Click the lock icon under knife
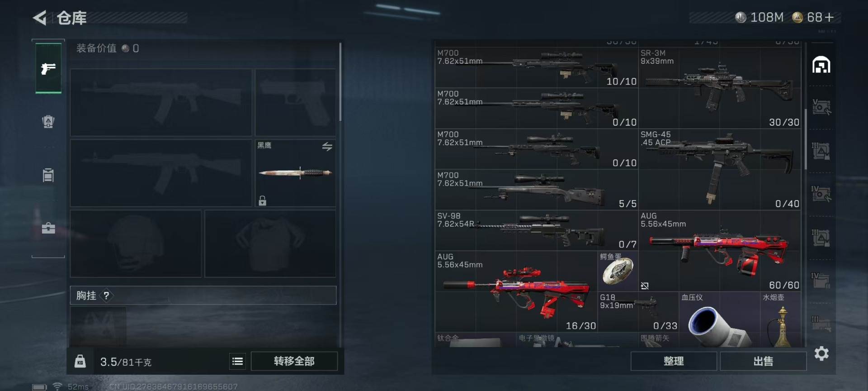 point(262,200)
